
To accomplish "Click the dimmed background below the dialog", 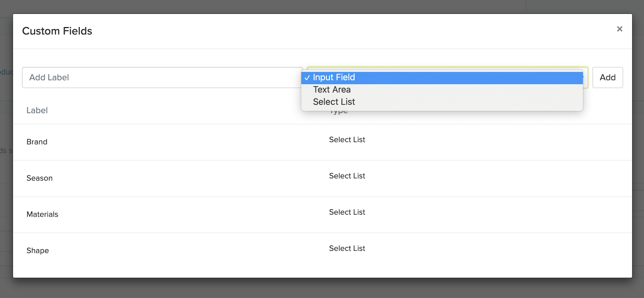I will point(322,288).
